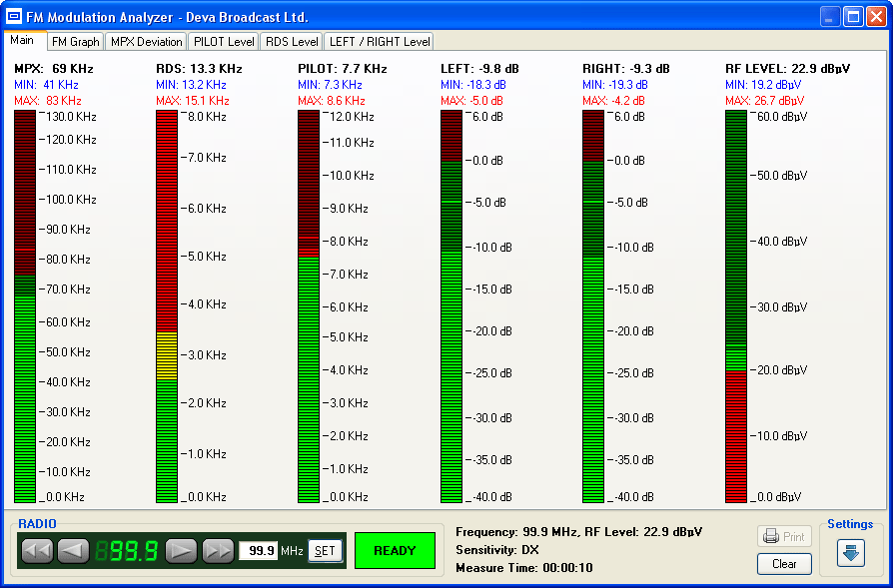Image resolution: width=893 pixels, height=588 pixels.
Task: Click the RF LEVEL meter bar
Action: click(736, 305)
